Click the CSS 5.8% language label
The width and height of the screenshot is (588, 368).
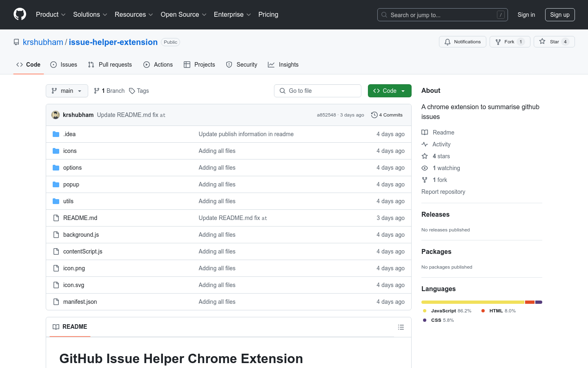click(438, 320)
